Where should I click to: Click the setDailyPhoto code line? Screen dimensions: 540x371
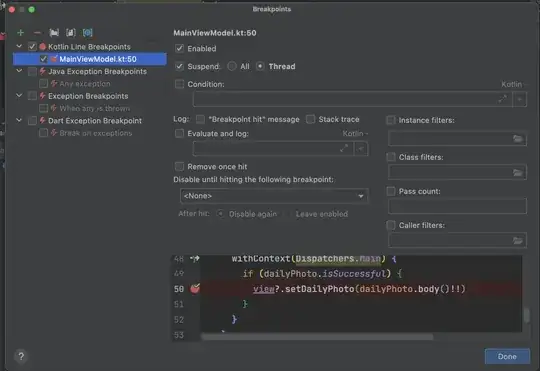[359, 289]
